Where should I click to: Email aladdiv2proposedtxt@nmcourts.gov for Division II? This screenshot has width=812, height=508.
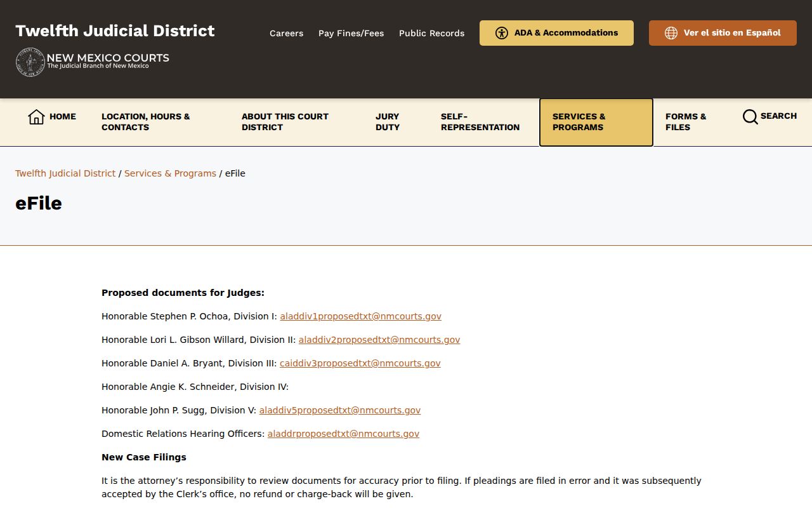tap(379, 340)
